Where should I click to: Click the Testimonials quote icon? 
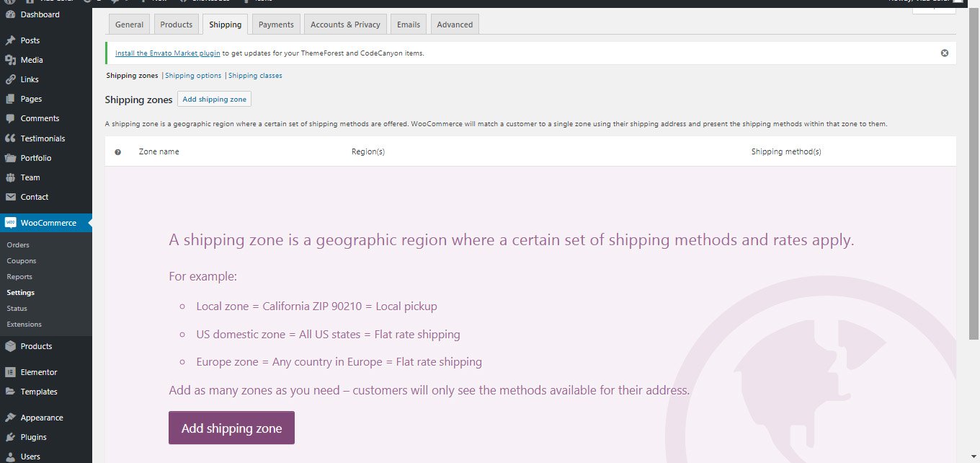tap(10, 138)
